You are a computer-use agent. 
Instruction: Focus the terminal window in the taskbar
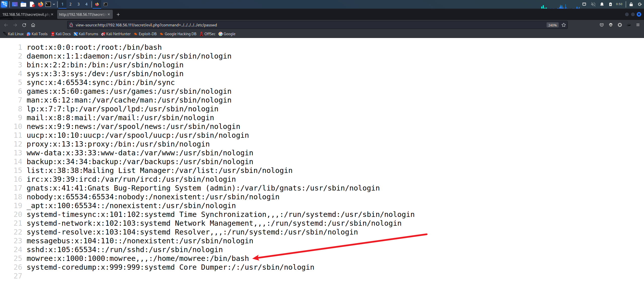(105, 4)
